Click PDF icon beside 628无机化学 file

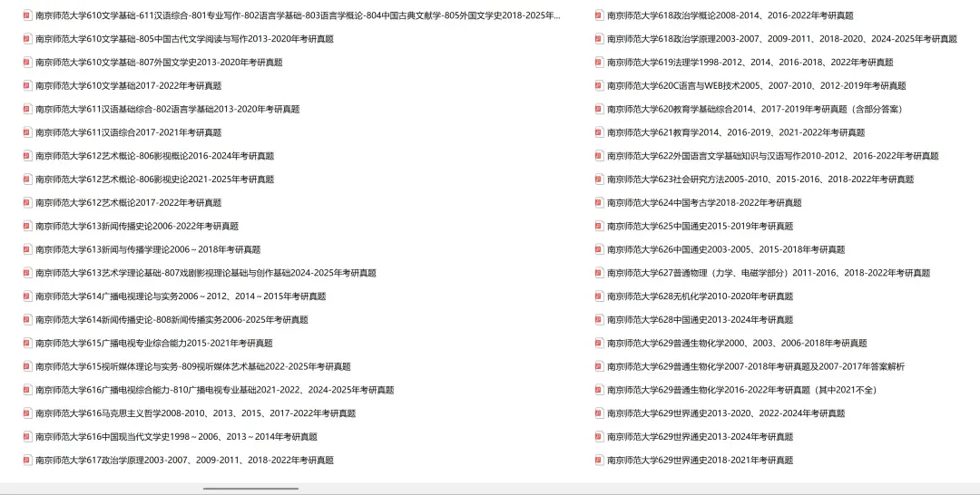tap(599, 296)
